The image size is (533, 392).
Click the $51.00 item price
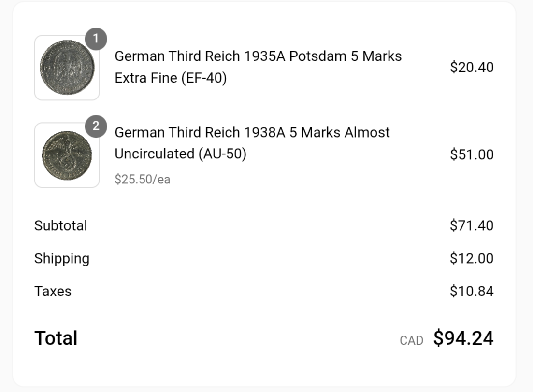(472, 154)
